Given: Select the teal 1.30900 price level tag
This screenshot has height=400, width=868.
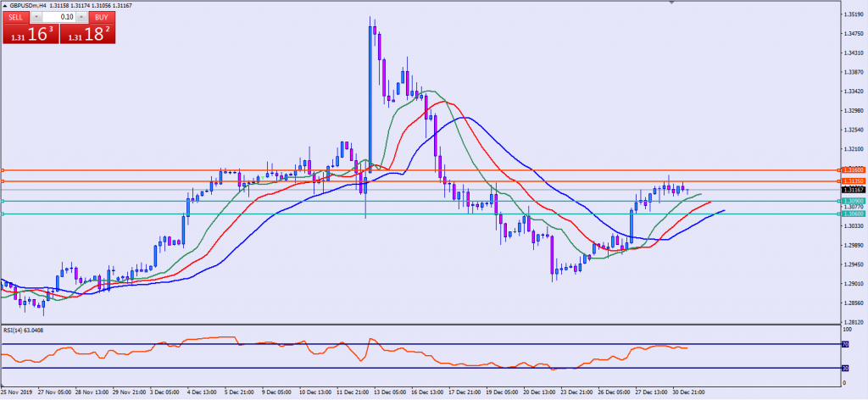Looking at the screenshot, I should click(851, 201).
